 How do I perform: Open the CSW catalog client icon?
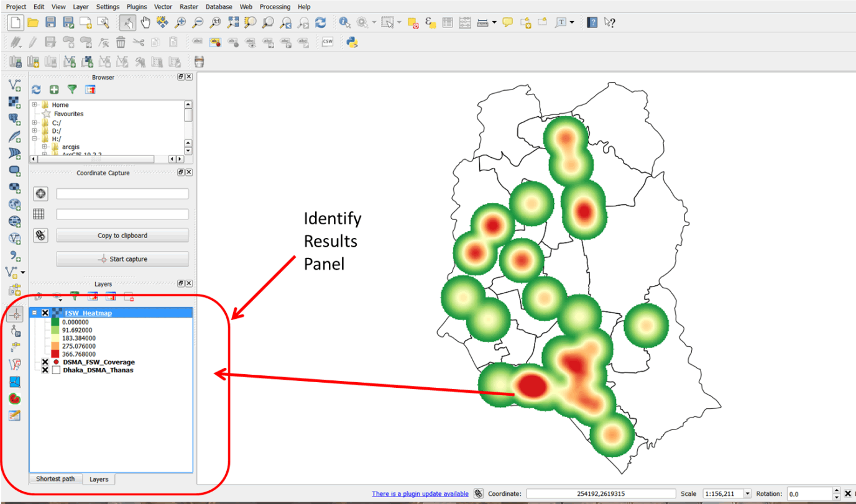pyautogui.click(x=327, y=42)
